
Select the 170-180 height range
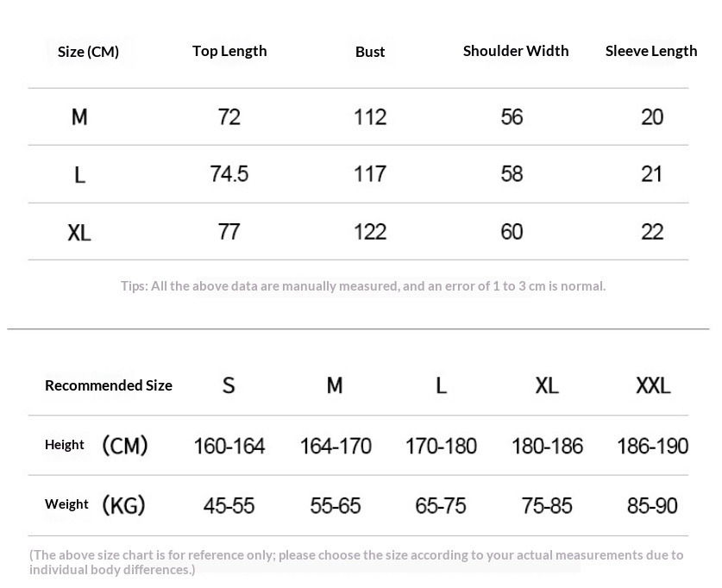pyautogui.click(x=441, y=446)
